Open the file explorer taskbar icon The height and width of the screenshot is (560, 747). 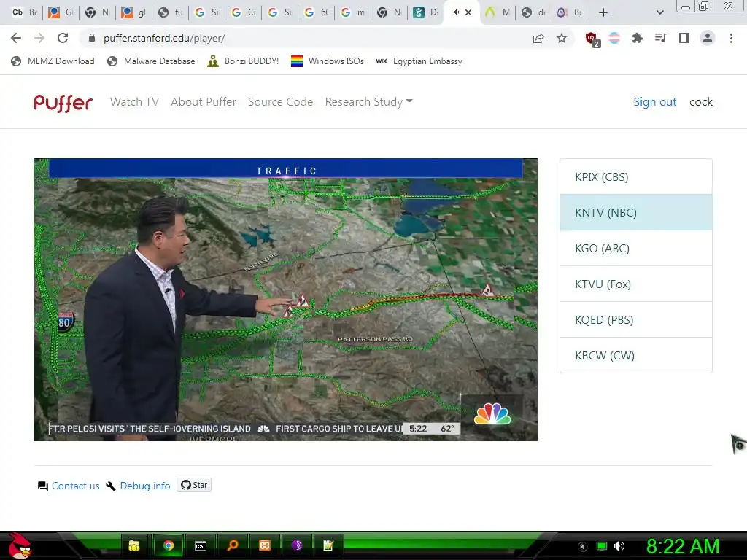(135, 545)
